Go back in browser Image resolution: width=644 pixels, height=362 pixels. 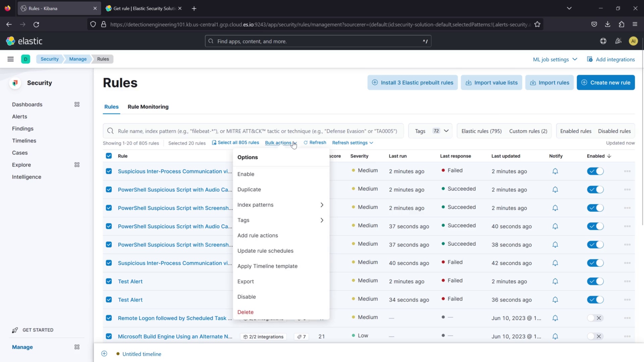(9, 24)
